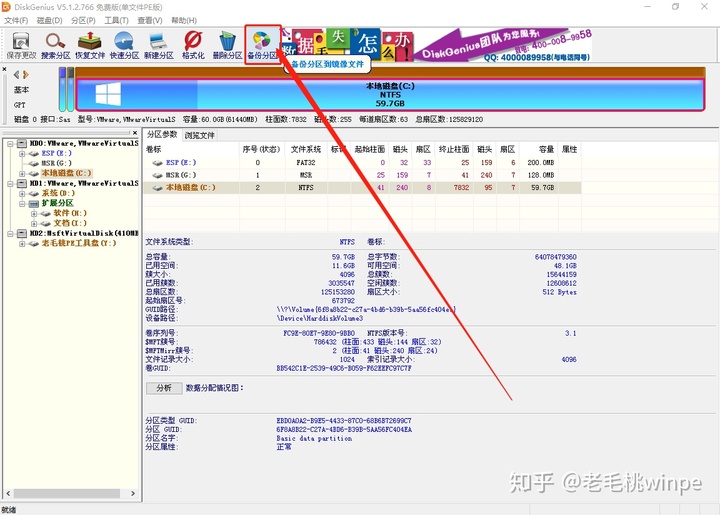Select the 本地磁盘(C:) row in partition table
This screenshot has width=720, height=515.
click(x=362, y=187)
